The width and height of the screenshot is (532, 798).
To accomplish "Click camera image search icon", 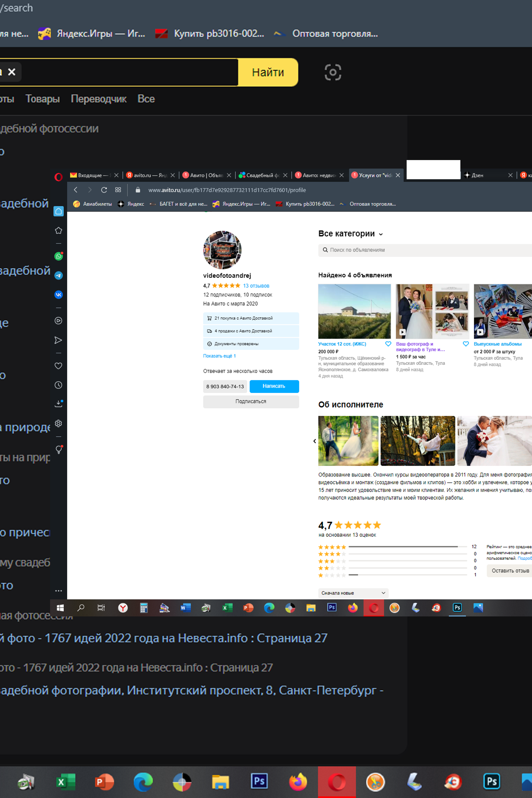I will click(332, 72).
